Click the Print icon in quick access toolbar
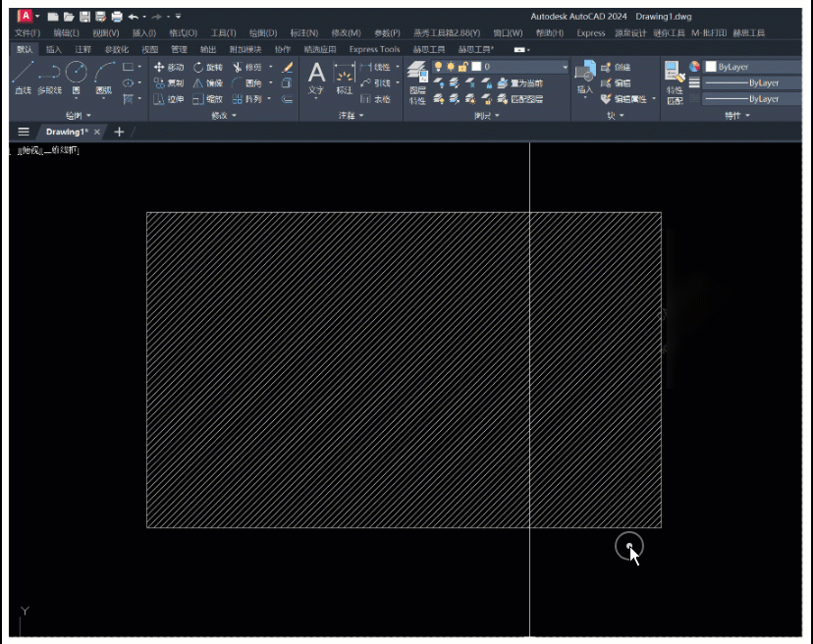Screen dimensions: 813x644 click(x=117, y=17)
